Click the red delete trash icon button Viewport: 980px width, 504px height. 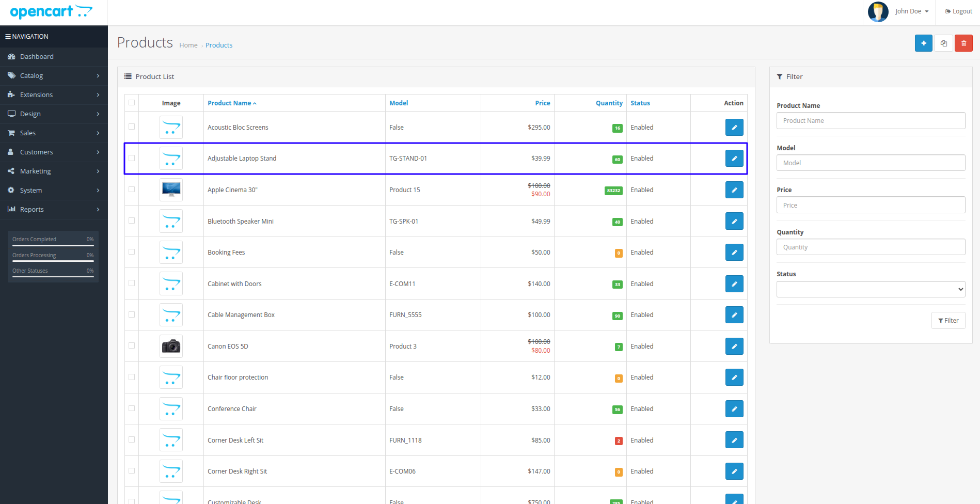tap(963, 43)
